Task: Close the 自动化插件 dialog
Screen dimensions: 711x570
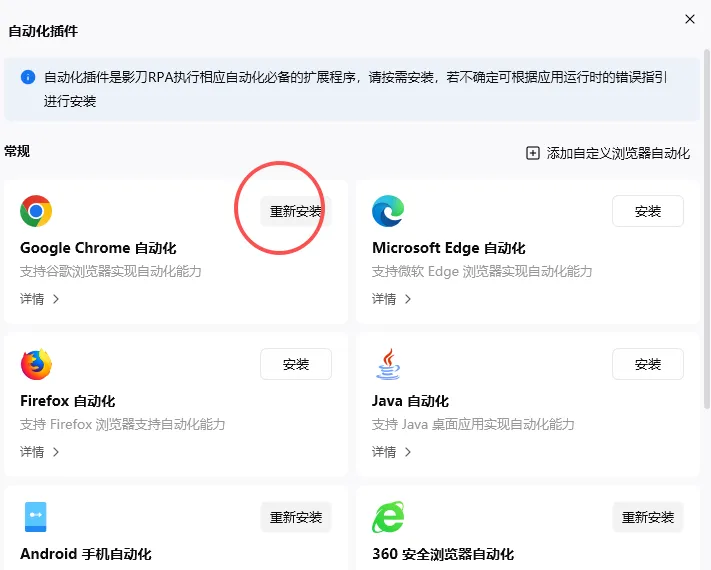Action: tap(690, 19)
